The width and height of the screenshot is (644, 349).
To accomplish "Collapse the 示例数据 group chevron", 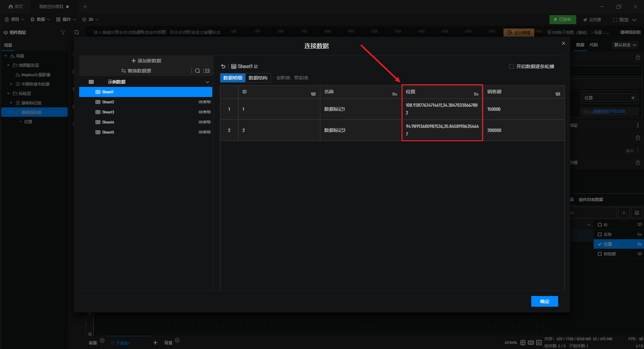I will pos(207,82).
